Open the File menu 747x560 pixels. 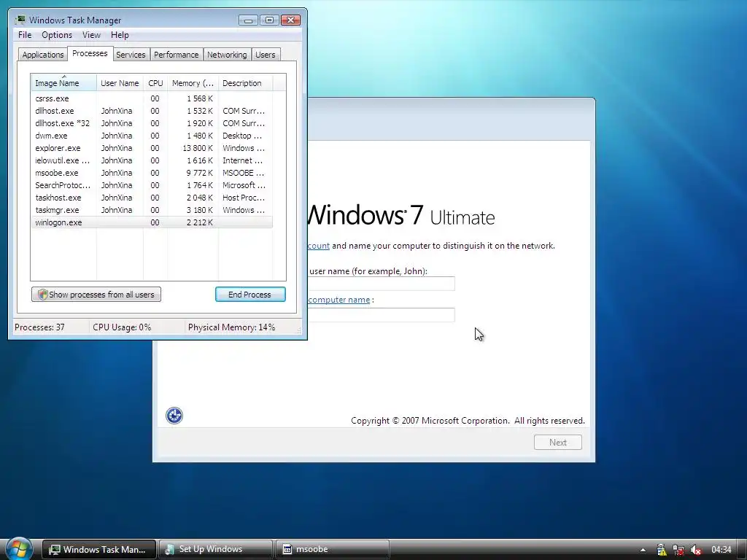click(25, 35)
